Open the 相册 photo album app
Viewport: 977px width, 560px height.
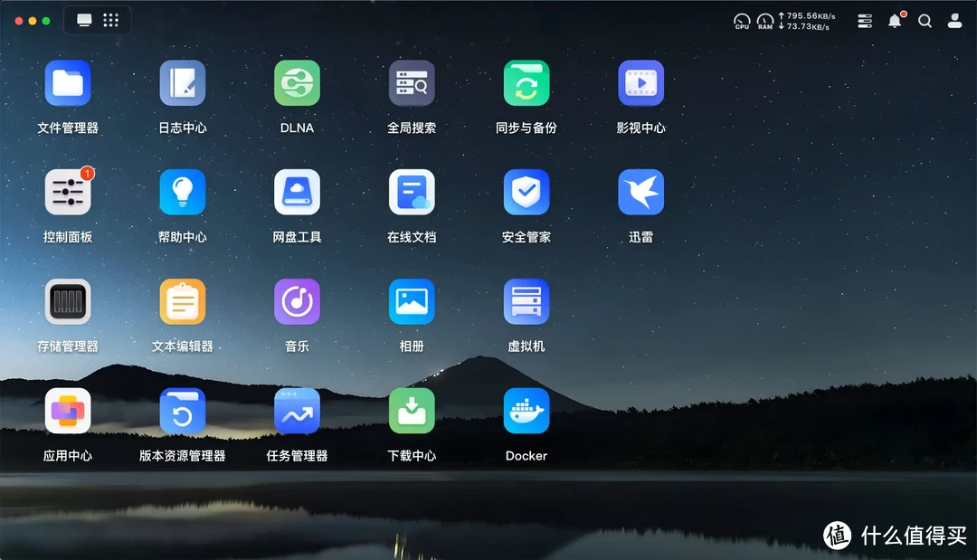412,302
